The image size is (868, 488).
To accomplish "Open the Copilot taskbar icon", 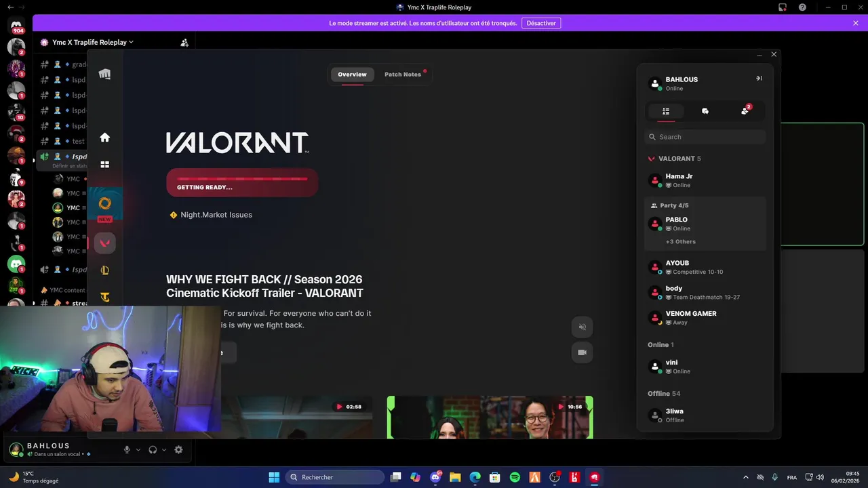I will coord(416,477).
